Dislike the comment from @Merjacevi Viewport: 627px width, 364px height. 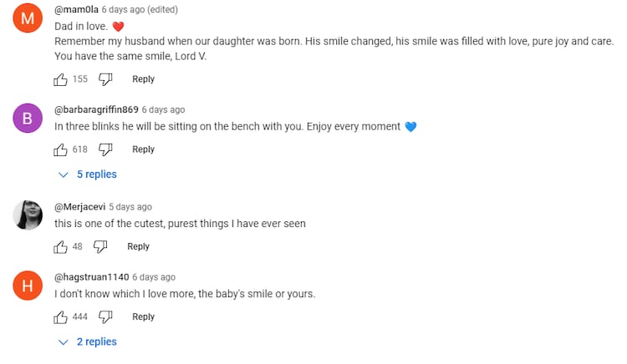[x=100, y=246]
